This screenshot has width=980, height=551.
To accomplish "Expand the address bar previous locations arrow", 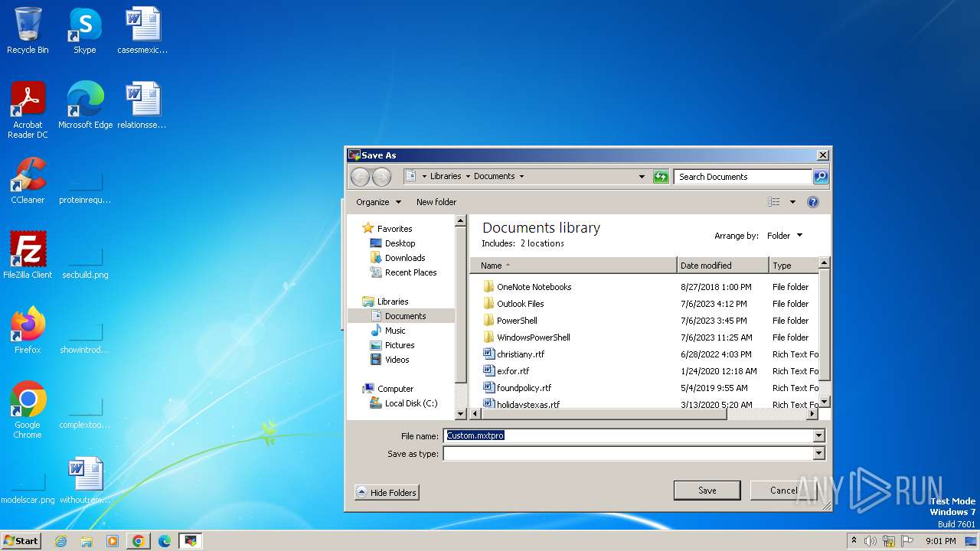I will click(x=642, y=177).
